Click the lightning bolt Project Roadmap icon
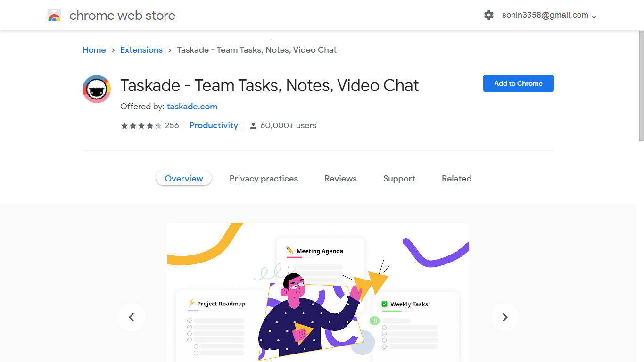Viewport: 644px width, 362px height. pos(191,303)
